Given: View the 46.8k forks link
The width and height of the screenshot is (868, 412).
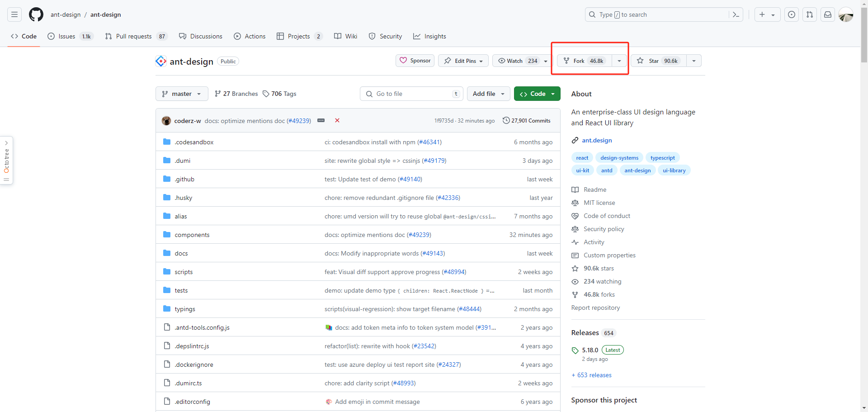Looking at the screenshot, I should pos(599,294).
